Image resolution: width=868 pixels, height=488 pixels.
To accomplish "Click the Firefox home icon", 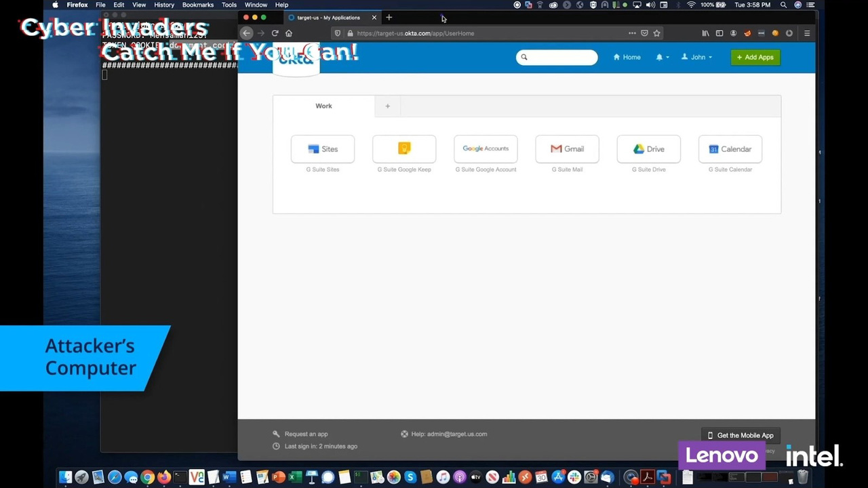I will tap(289, 33).
